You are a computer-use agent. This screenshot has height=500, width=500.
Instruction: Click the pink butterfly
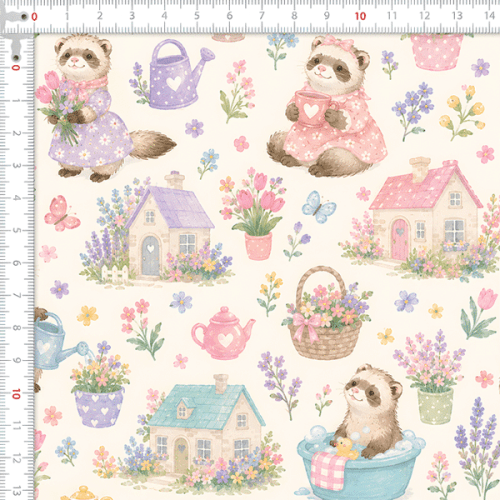(x=62, y=214)
